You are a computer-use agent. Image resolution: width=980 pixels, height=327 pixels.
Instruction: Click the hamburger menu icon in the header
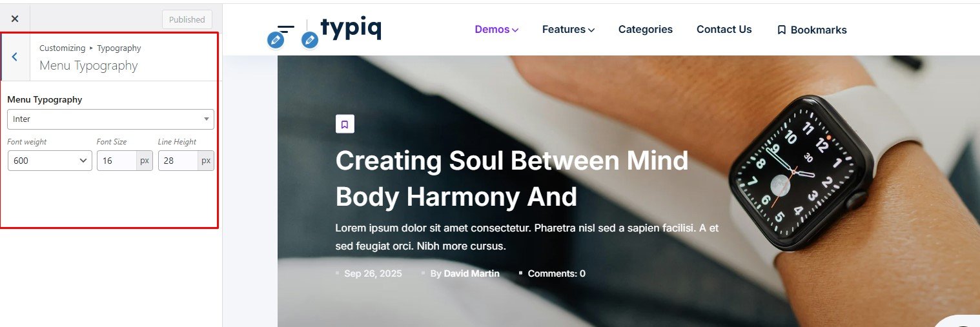pyautogui.click(x=286, y=30)
